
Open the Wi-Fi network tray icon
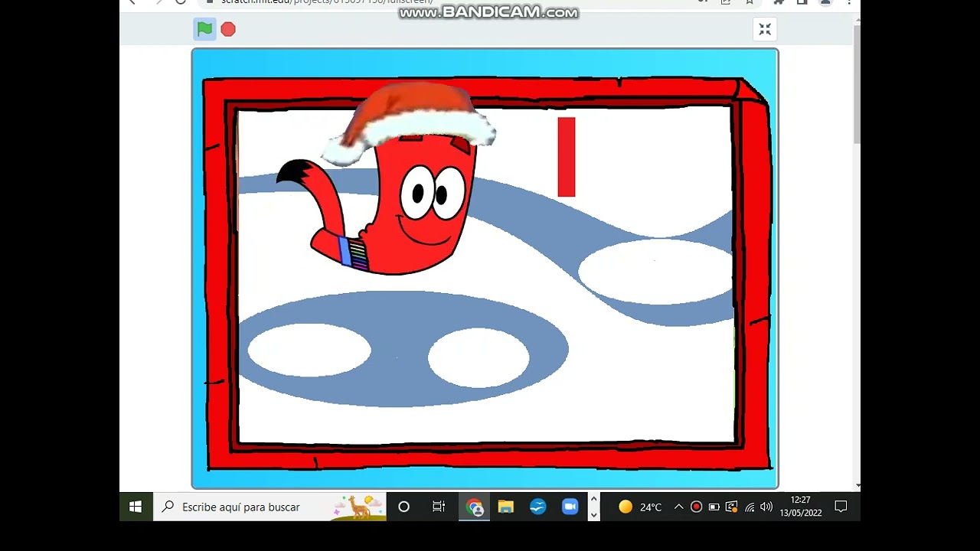(x=750, y=507)
